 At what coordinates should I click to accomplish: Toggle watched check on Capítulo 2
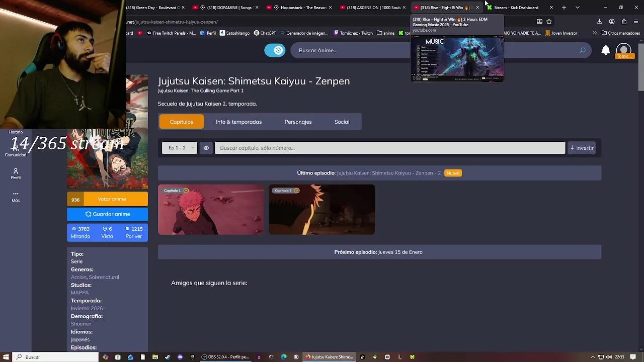[x=296, y=191]
